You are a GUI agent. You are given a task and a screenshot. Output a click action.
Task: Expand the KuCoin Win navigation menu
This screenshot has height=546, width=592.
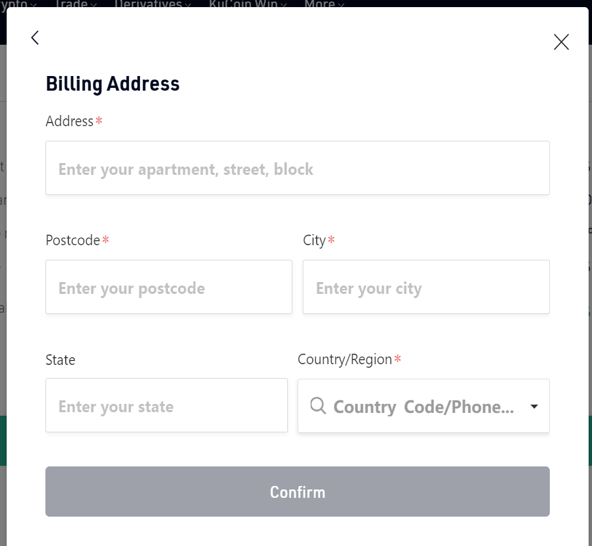coord(248,4)
